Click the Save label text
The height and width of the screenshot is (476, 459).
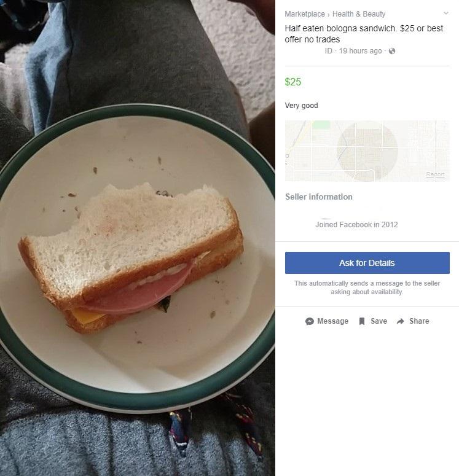[379, 321]
